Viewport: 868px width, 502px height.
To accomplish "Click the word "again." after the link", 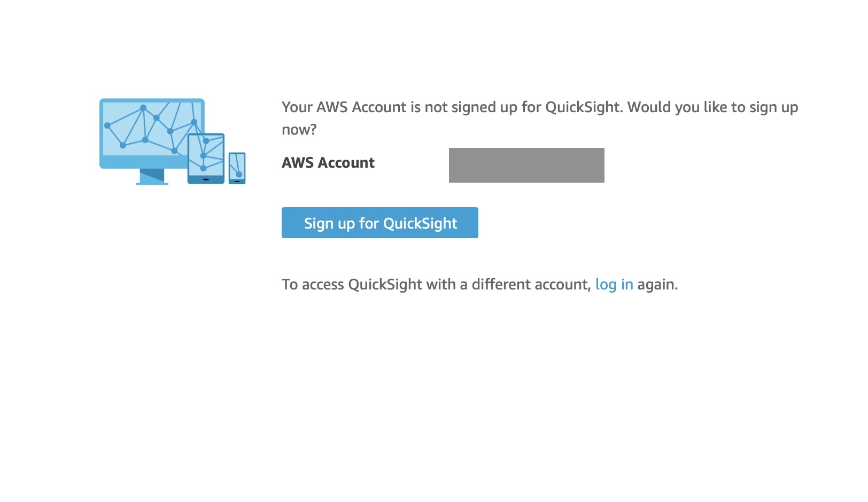I will [657, 285].
